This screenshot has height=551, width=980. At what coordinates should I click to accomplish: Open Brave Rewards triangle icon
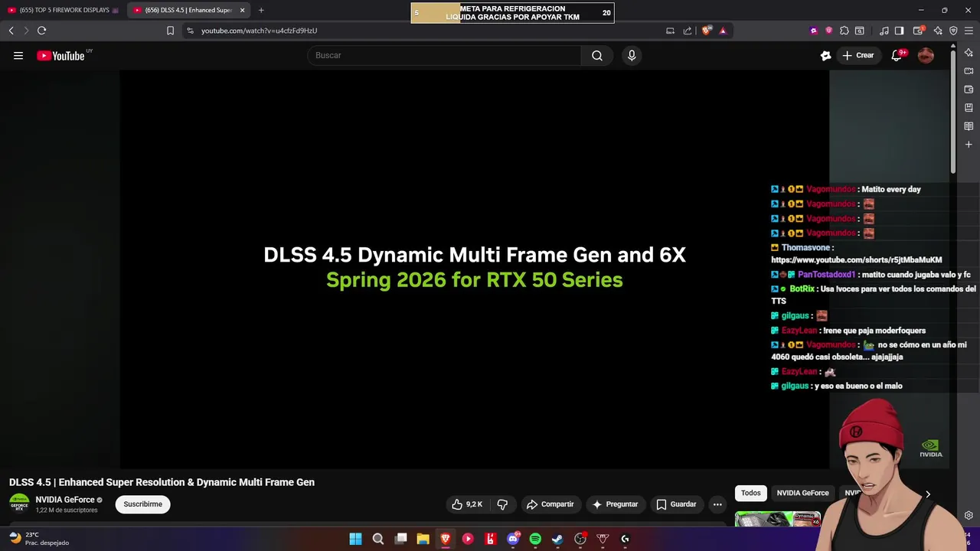click(723, 31)
